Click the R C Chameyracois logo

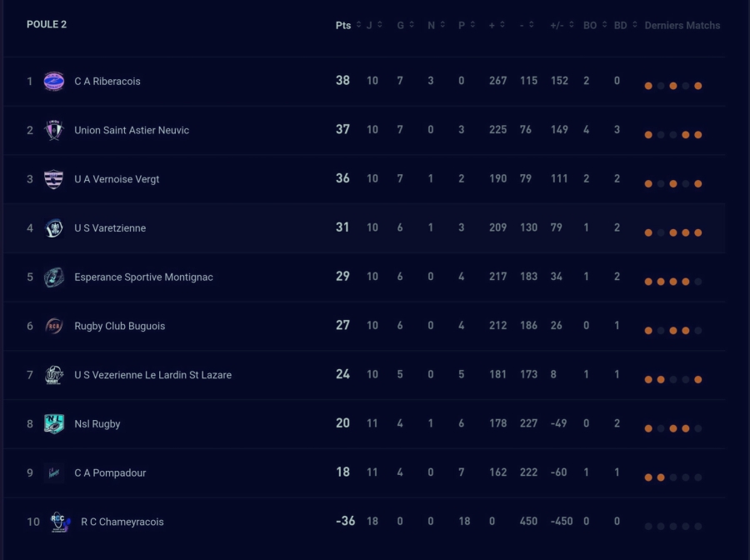point(60,522)
